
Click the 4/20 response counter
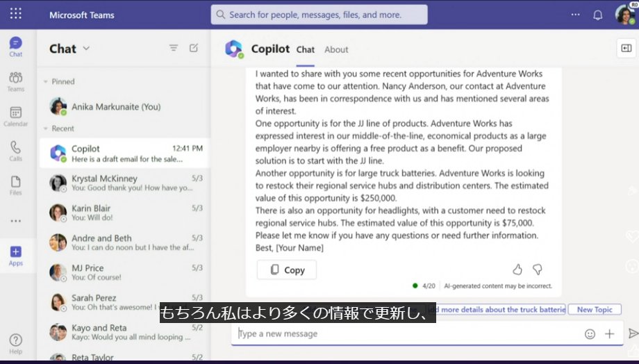click(429, 286)
